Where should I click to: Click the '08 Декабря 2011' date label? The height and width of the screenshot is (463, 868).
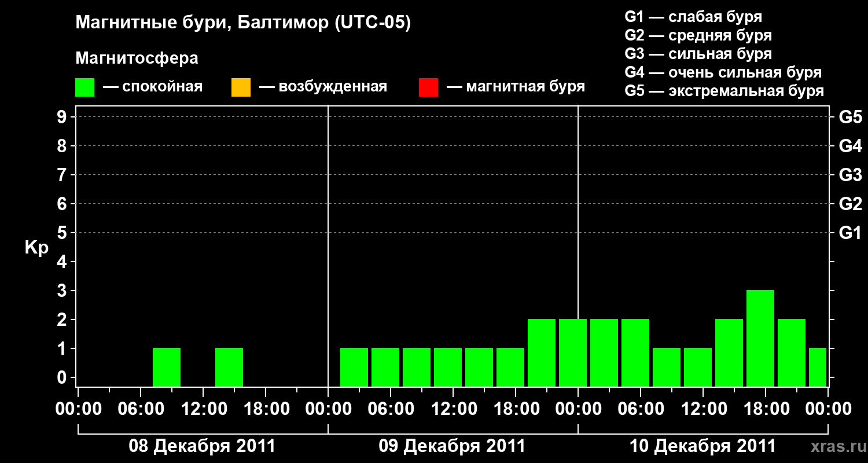pyautogui.click(x=202, y=446)
